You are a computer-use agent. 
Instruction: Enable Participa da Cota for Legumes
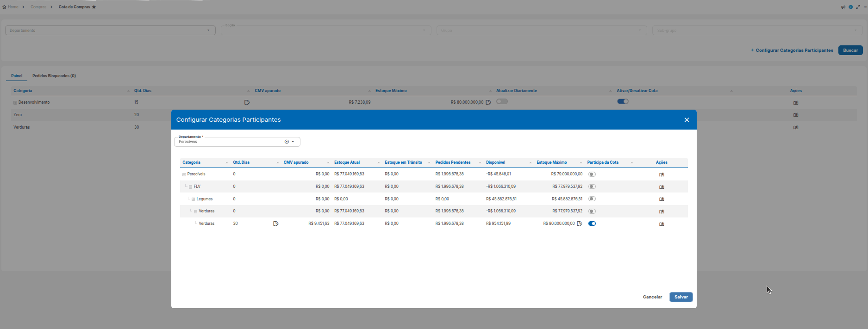[592, 199]
